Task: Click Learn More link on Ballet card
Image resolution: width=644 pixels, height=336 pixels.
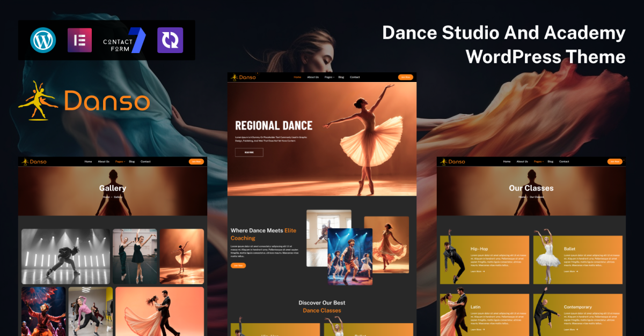Action: pyautogui.click(x=570, y=271)
